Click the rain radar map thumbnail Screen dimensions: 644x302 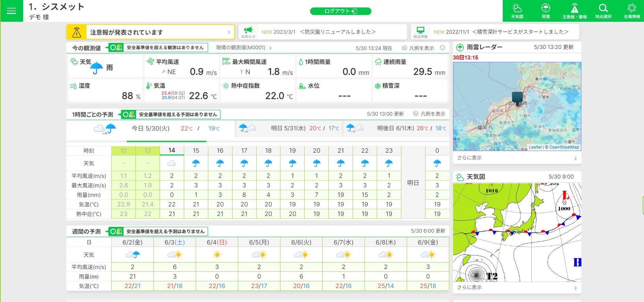(x=517, y=106)
